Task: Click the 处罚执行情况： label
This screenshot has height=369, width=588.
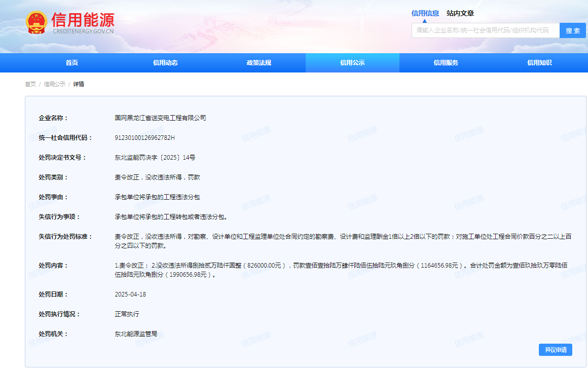Action: pyautogui.click(x=60, y=314)
